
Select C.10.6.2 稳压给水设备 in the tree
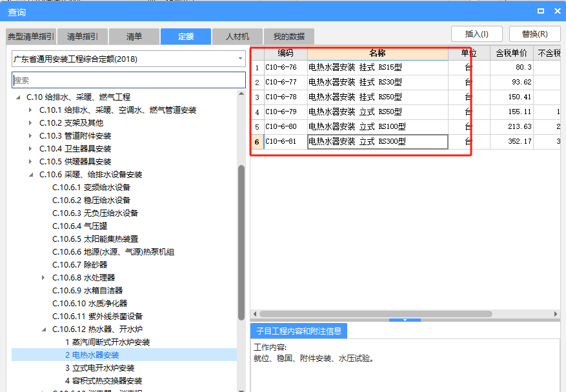(92, 201)
